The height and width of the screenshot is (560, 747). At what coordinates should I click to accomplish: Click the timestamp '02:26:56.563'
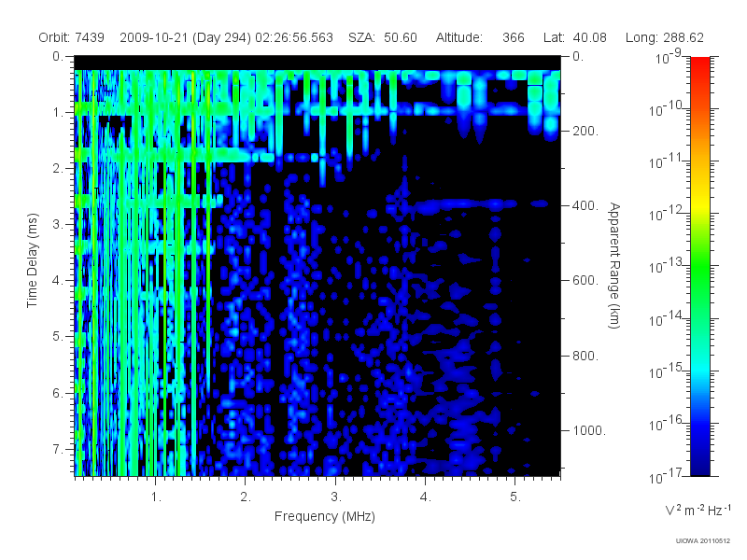pyautogui.click(x=294, y=37)
